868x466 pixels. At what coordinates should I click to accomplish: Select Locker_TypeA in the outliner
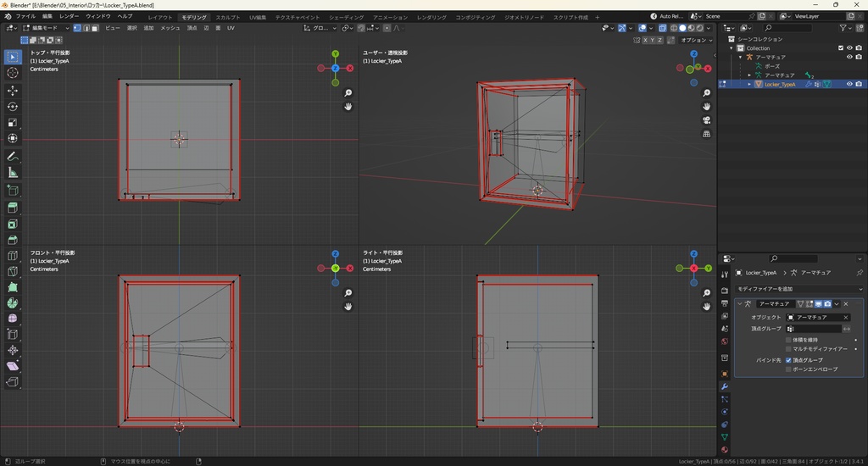(780, 84)
